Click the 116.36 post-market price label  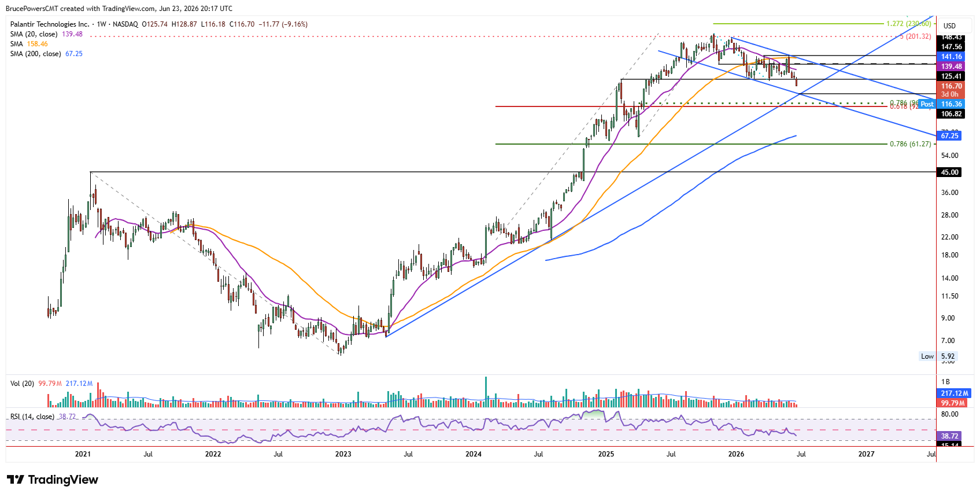951,104
